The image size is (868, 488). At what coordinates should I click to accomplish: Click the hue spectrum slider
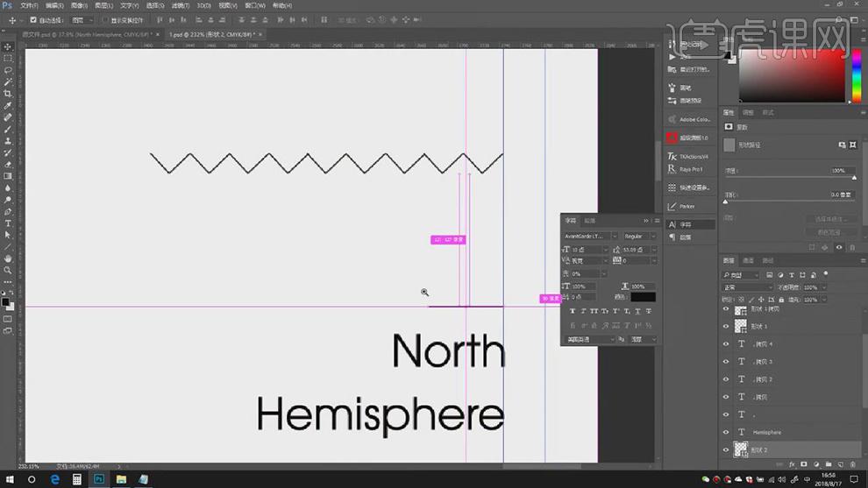pos(857,74)
